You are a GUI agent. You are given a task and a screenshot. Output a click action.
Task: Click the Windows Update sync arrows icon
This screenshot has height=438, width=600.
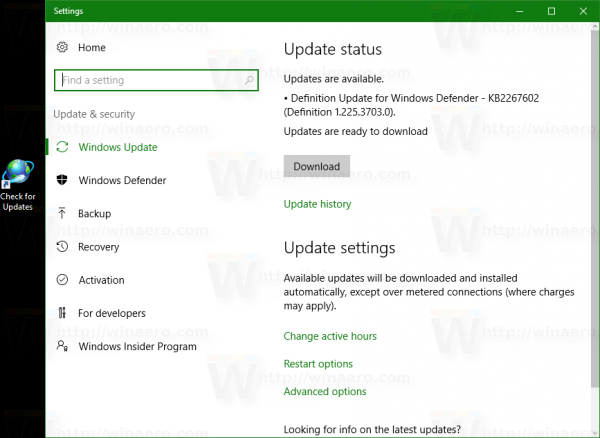62,147
